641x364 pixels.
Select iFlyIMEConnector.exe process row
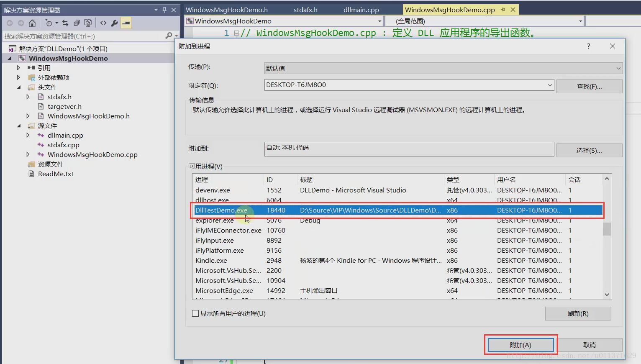[397, 230]
